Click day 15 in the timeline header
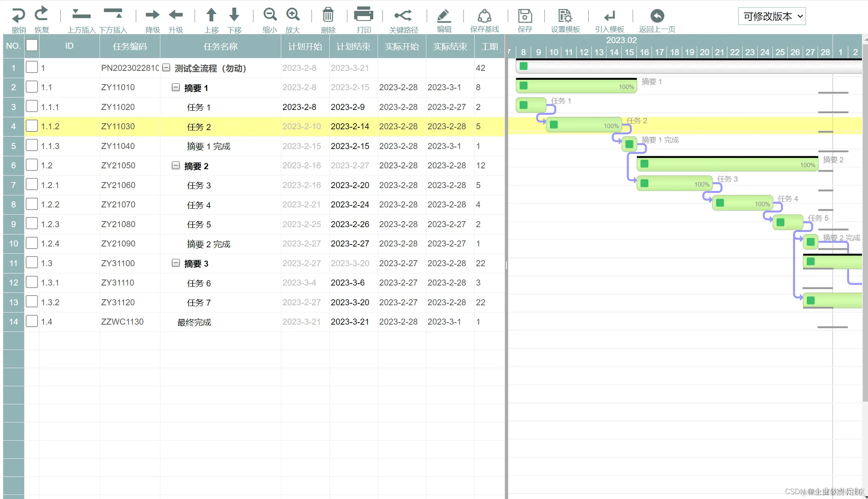The image size is (868, 499). [629, 52]
